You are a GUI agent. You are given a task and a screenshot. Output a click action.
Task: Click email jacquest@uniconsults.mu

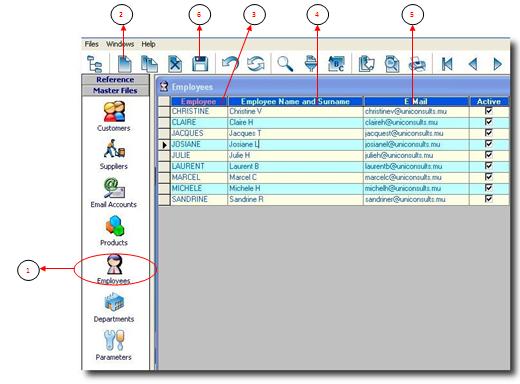point(416,133)
